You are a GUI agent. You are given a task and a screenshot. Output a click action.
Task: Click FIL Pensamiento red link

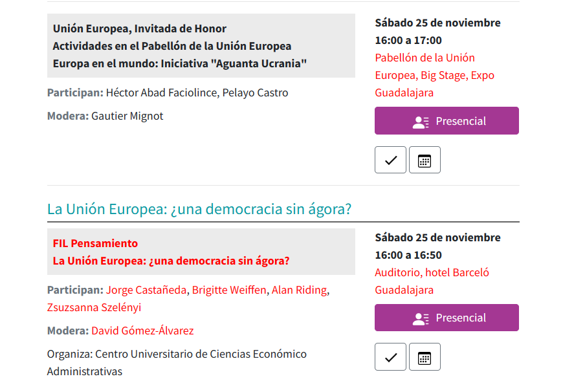click(x=95, y=243)
